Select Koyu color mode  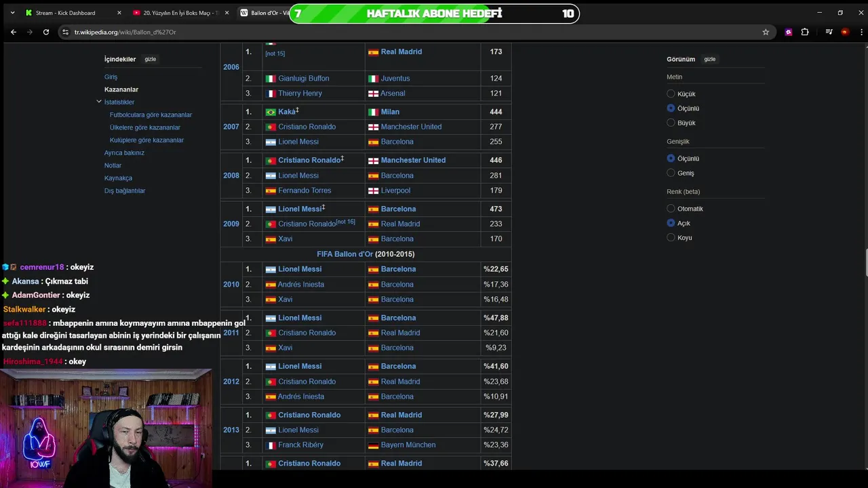671,237
